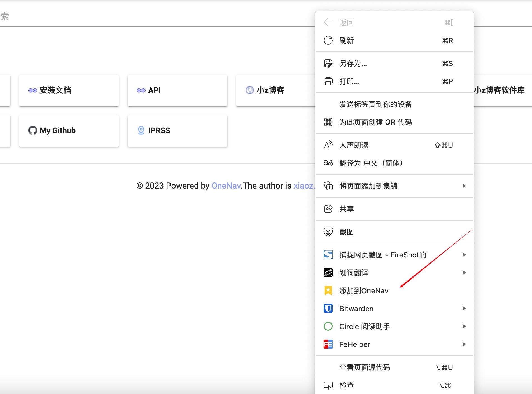The width and height of the screenshot is (532, 394).
Task: Click the IPRSS card icon
Action: tap(141, 130)
